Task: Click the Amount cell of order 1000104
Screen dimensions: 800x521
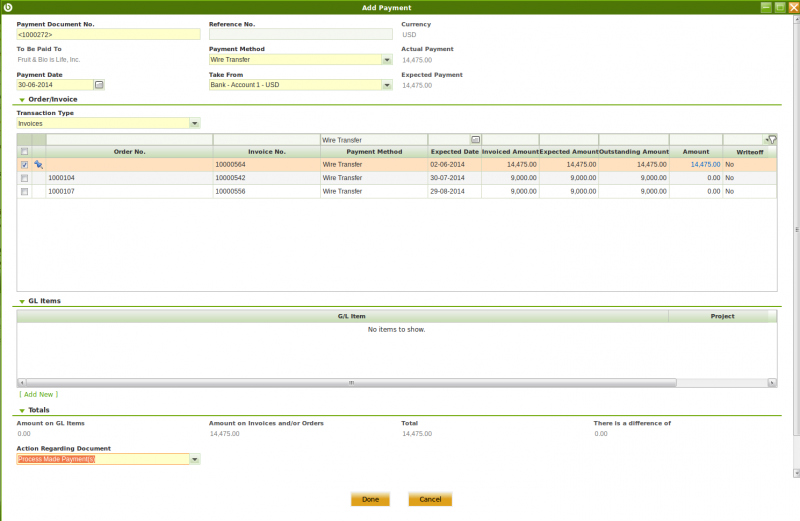Action: 696,178
